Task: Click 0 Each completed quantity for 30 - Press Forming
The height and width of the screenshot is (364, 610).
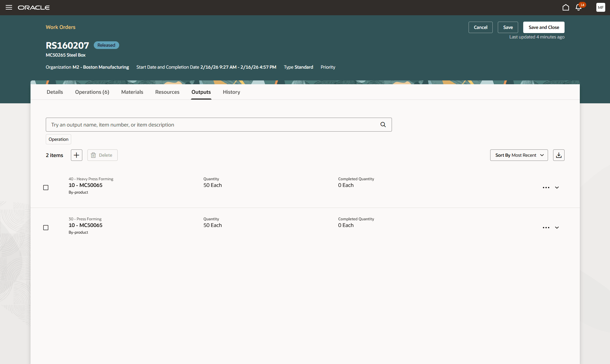Action: (346, 225)
